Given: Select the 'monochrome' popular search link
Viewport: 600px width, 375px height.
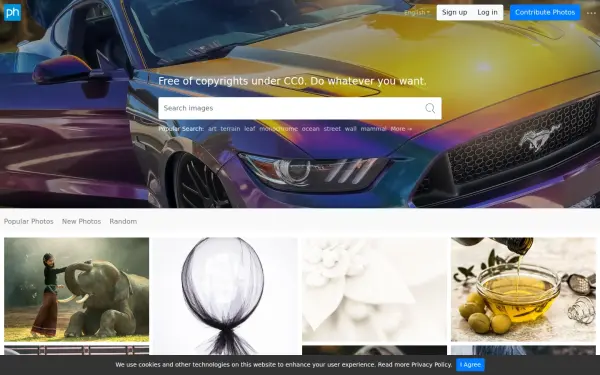Looking at the screenshot, I should coord(278,129).
